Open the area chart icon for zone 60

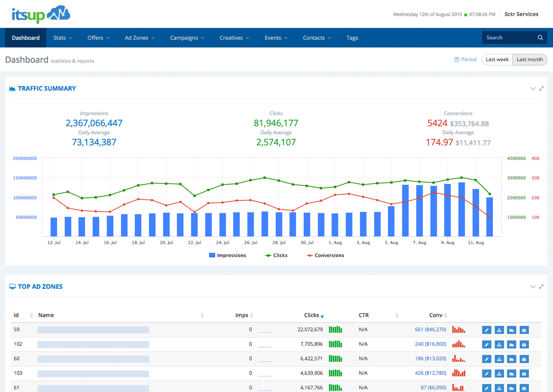512,359
